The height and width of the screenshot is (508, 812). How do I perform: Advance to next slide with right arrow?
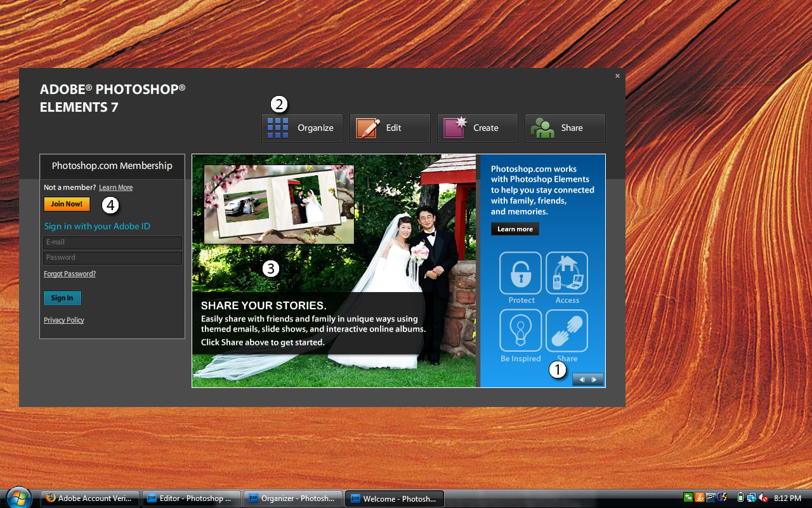[x=595, y=380]
